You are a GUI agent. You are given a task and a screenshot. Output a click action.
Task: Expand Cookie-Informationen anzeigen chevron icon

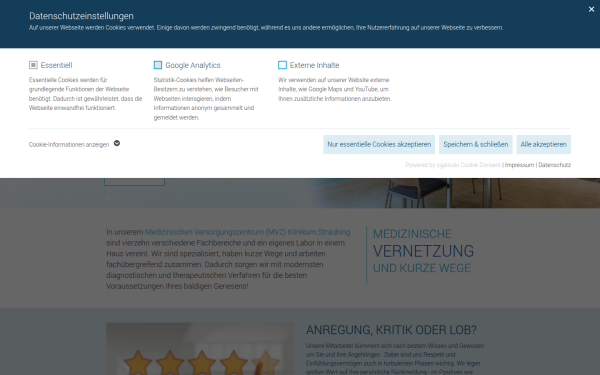pos(117,143)
